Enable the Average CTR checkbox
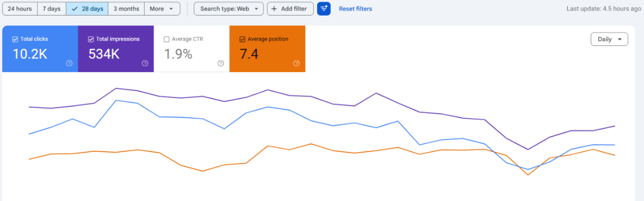This screenshot has width=644, height=201. pos(167,39)
